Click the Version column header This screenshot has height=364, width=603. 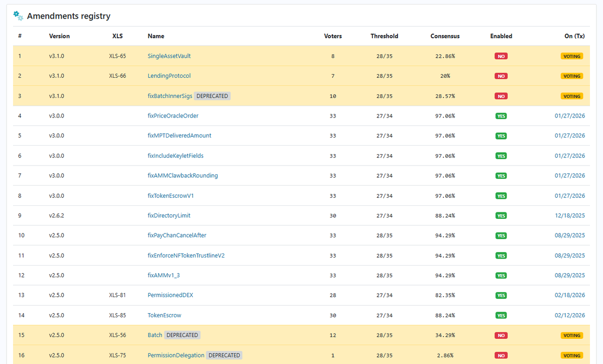coord(59,36)
